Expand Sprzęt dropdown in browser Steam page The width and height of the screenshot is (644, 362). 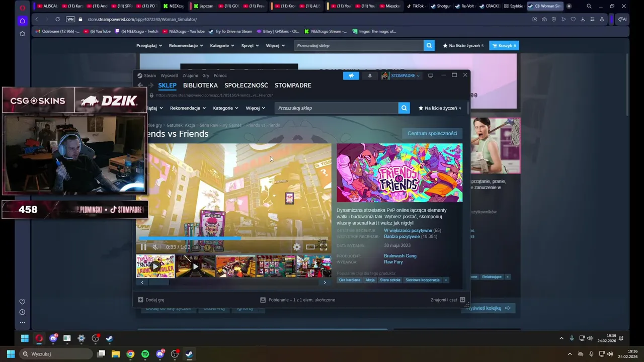(x=250, y=45)
